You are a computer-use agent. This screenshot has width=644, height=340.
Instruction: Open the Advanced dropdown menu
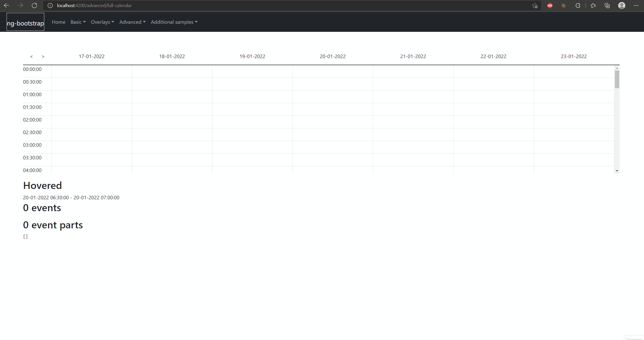pyautogui.click(x=132, y=22)
